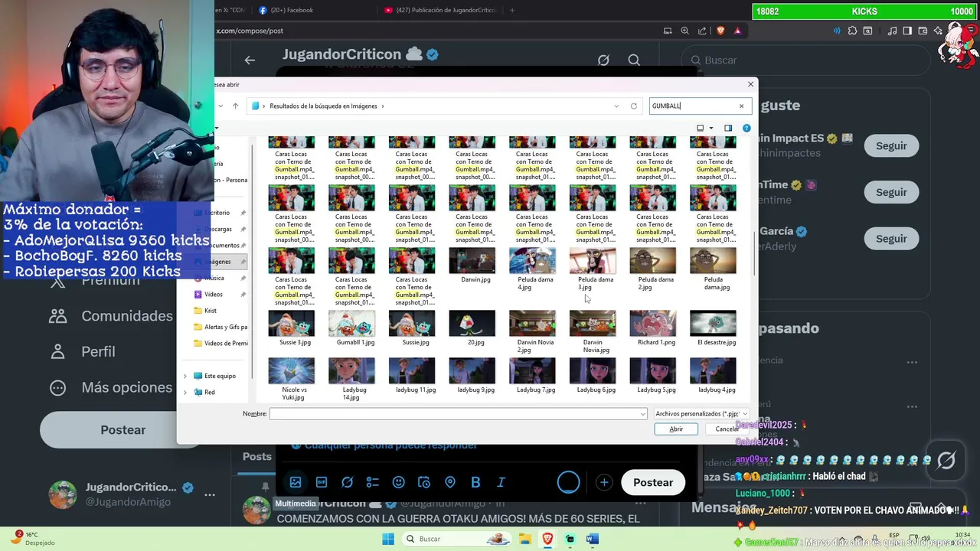The image size is (980, 551).
Task: Select the 20.jpg file
Action: (472, 329)
